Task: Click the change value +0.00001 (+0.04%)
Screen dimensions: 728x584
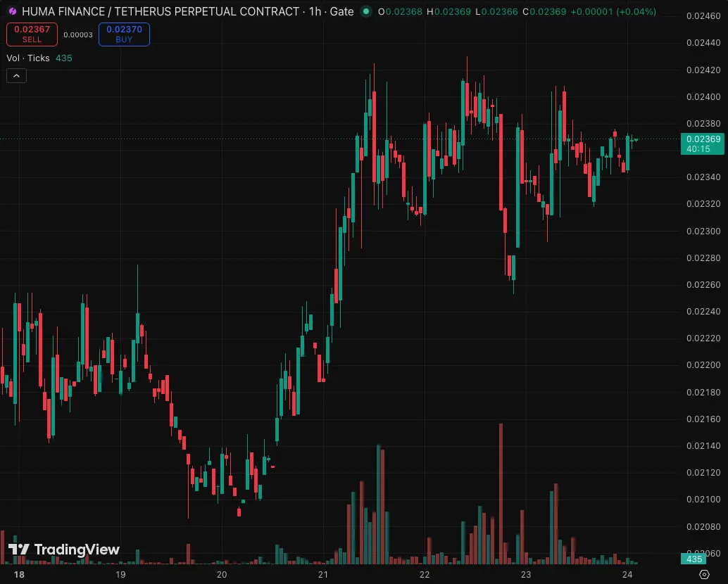Action: 613,11
